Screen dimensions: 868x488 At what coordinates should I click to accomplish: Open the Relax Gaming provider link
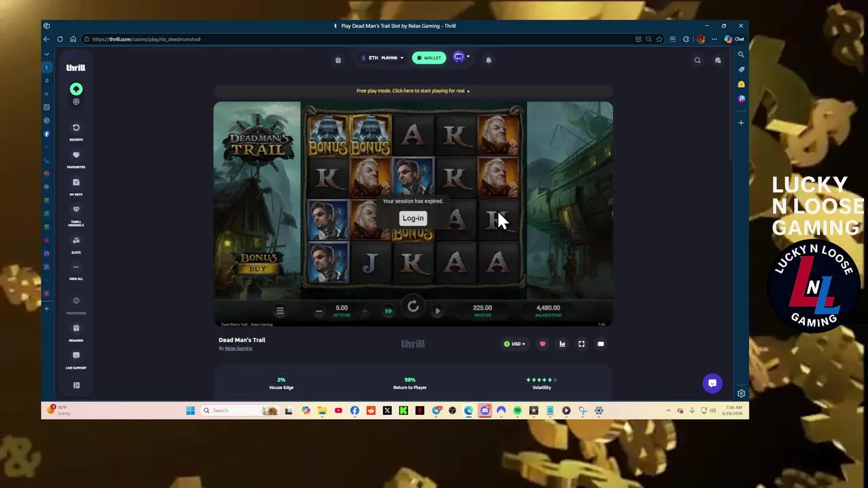tap(238, 348)
